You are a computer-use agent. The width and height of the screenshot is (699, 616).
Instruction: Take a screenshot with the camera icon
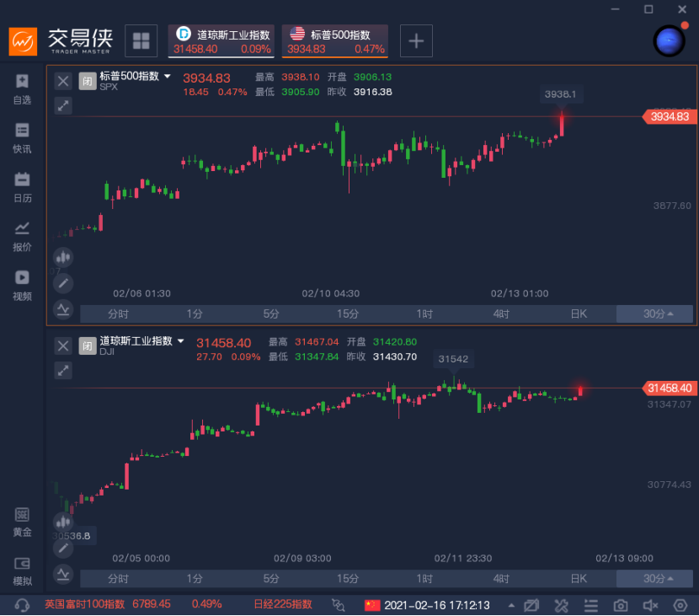[621, 605]
